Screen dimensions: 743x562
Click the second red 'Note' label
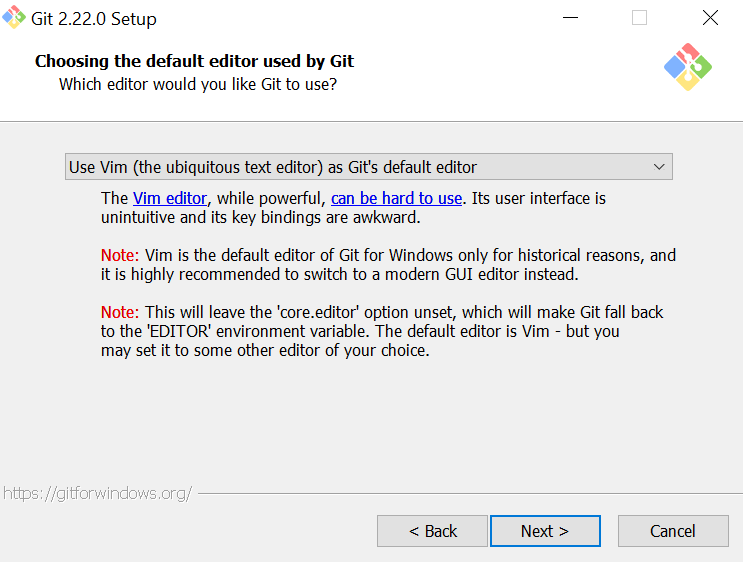[x=119, y=312]
